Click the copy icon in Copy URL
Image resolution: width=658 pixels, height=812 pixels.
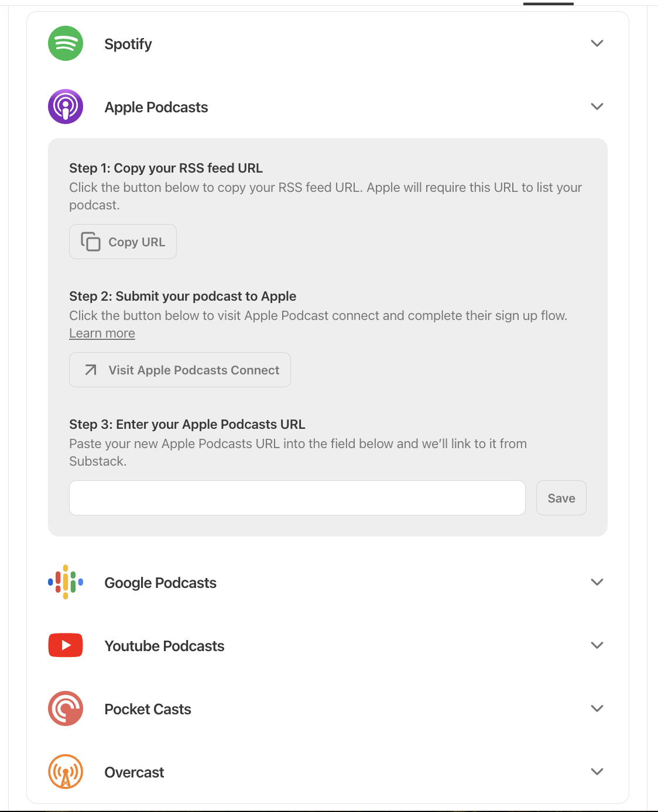pos(91,242)
